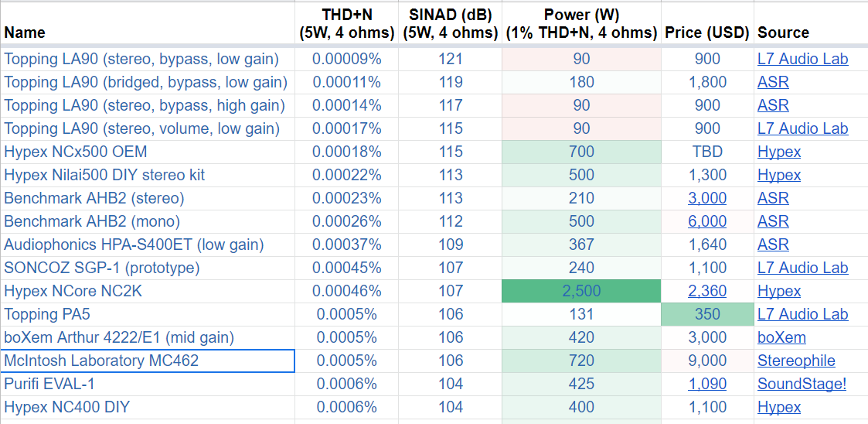Select the McIntosh Laboratory MC462 cell
The width and height of the screenshot is (868, 424).
pos(148,361)
